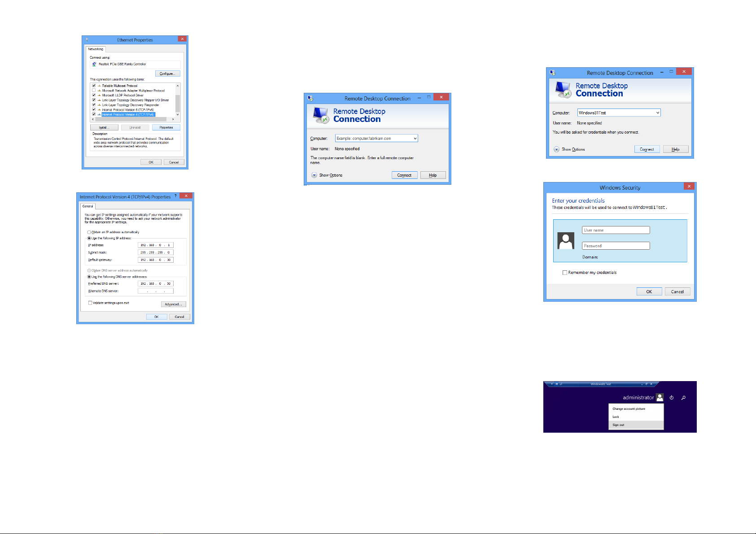This screenshot has width=756, height=534.
Task: Click the Realtek PCIe GBE adapter icon
Action: pos(94,64)
